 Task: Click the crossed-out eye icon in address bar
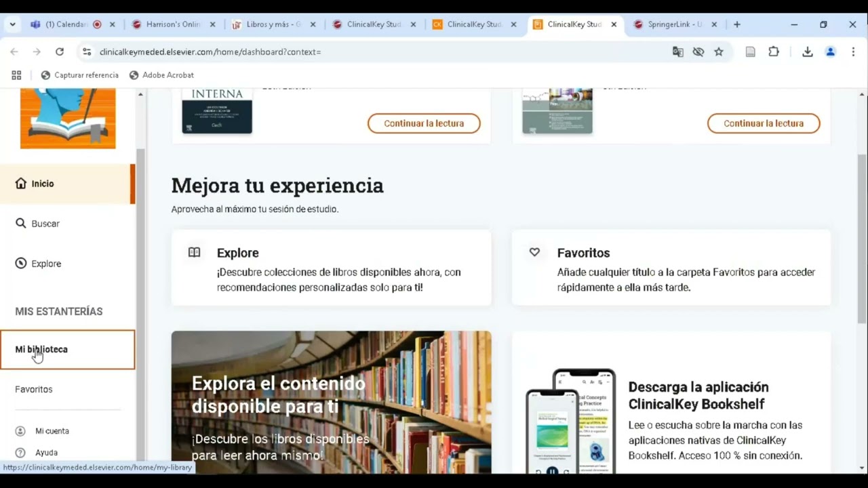tap(698, 52)
